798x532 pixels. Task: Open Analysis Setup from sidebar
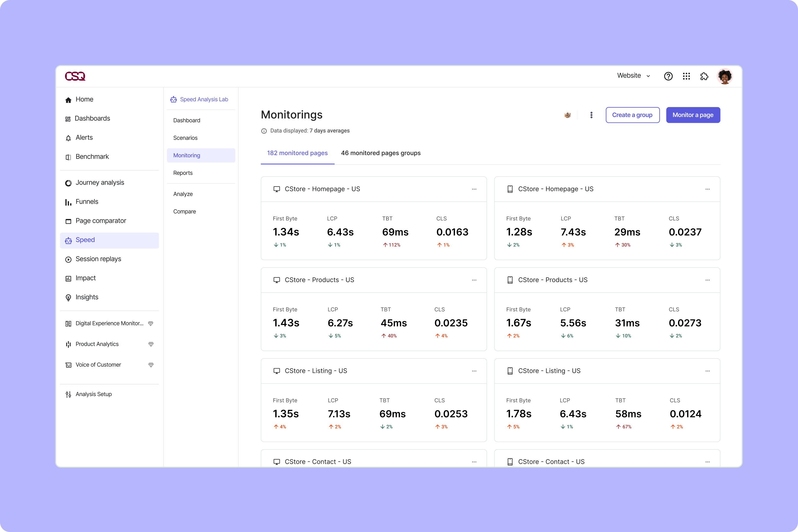(x=93, y=394)
